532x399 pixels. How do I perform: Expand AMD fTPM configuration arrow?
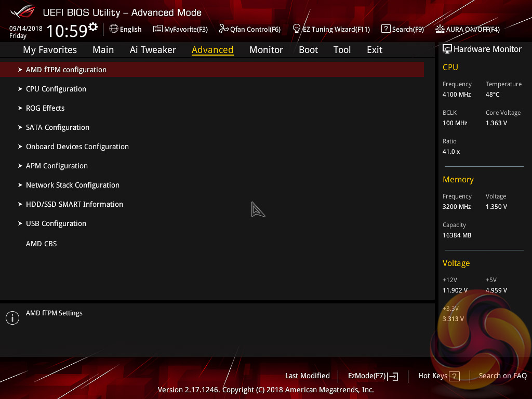tap(20, 70)
